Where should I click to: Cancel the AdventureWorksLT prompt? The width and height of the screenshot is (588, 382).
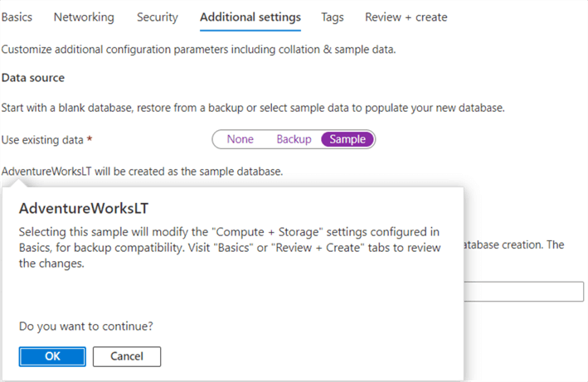pyautogui.click(x=126, y=356)
